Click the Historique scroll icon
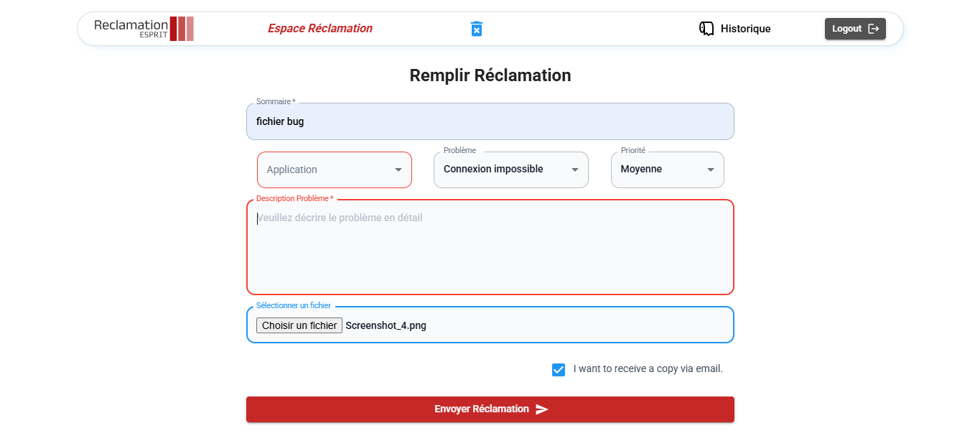Image resolution: width=980 pixels, height=436 pixels. [x=706, y=29]
